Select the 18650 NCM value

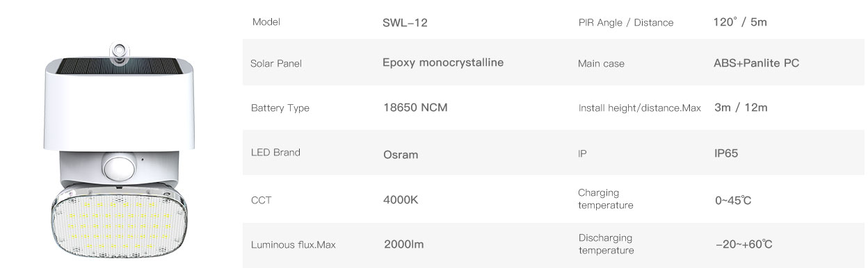[x=415, y=108]
